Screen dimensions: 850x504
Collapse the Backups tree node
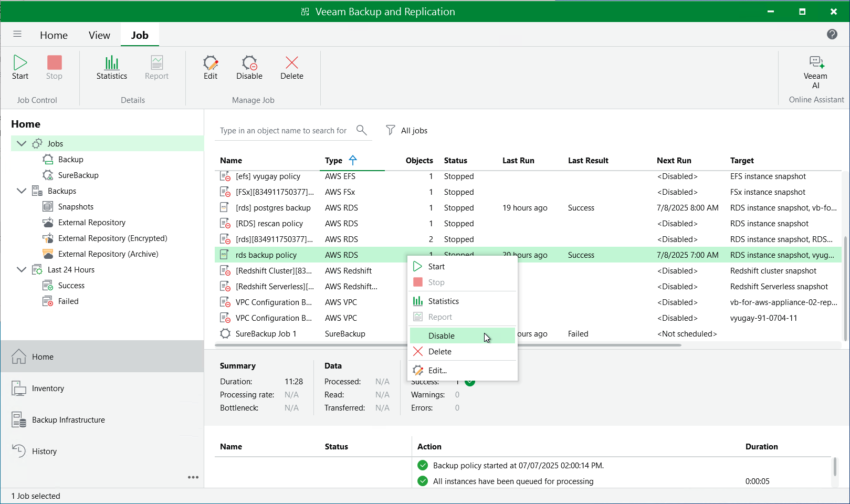coord(22,191)
